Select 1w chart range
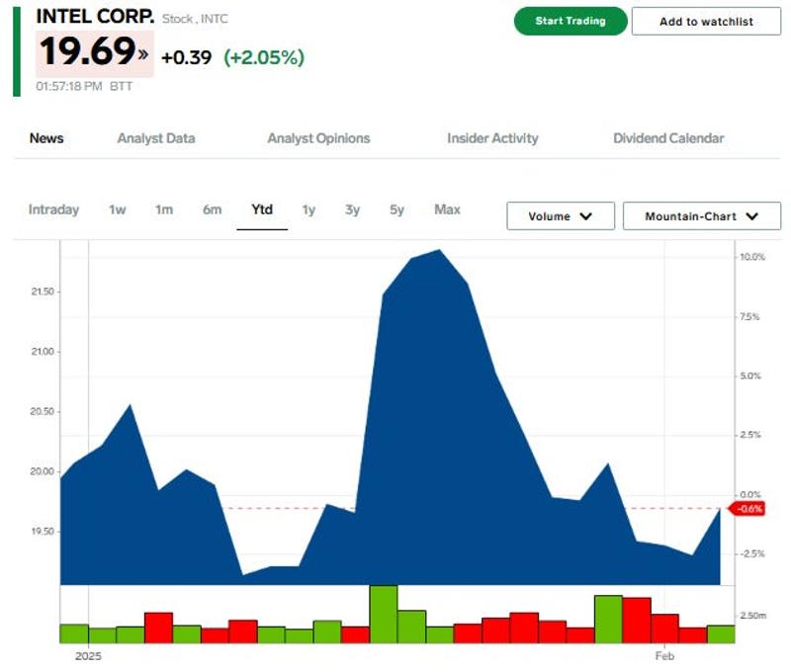 click(x=117, y=210)
